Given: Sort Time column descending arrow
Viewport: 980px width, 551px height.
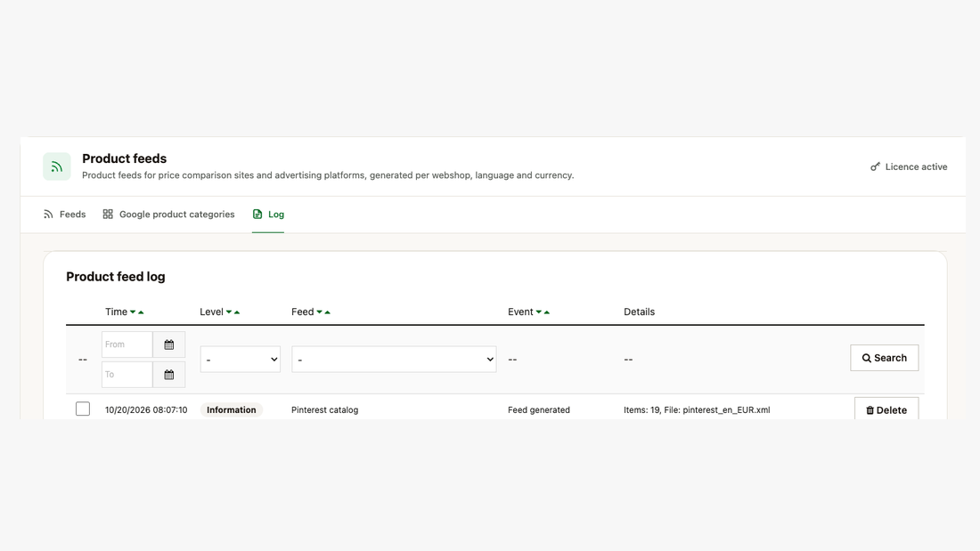Looking at the screenshot, I should point(133,312).
